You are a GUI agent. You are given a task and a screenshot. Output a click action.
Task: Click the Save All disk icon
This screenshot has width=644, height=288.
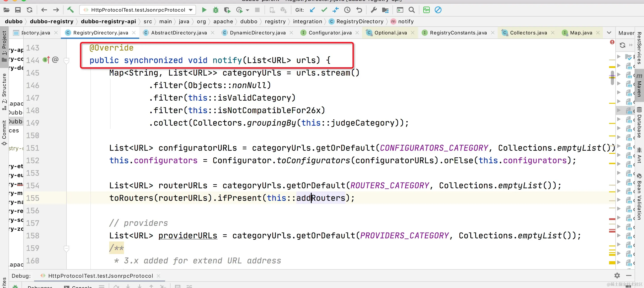click(x=18, y=10)
